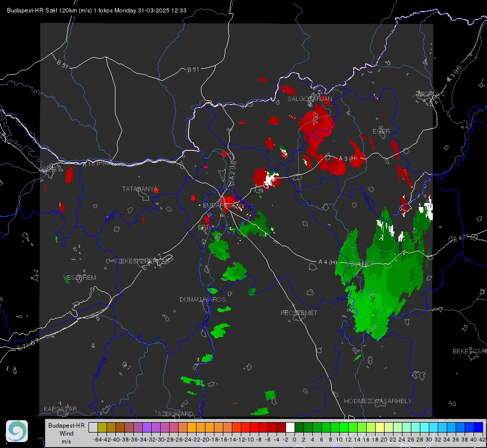The height and width of the screenshot is (448, 487).
Task: Pick the pale yellow swatch between 18 and 20
Action: [x=380, y=428]
